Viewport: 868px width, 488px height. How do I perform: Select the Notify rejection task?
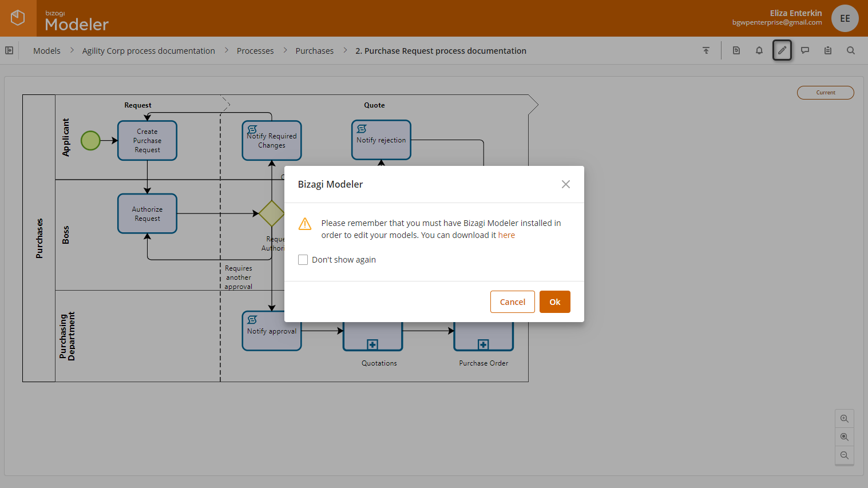[x=381, y=140]
